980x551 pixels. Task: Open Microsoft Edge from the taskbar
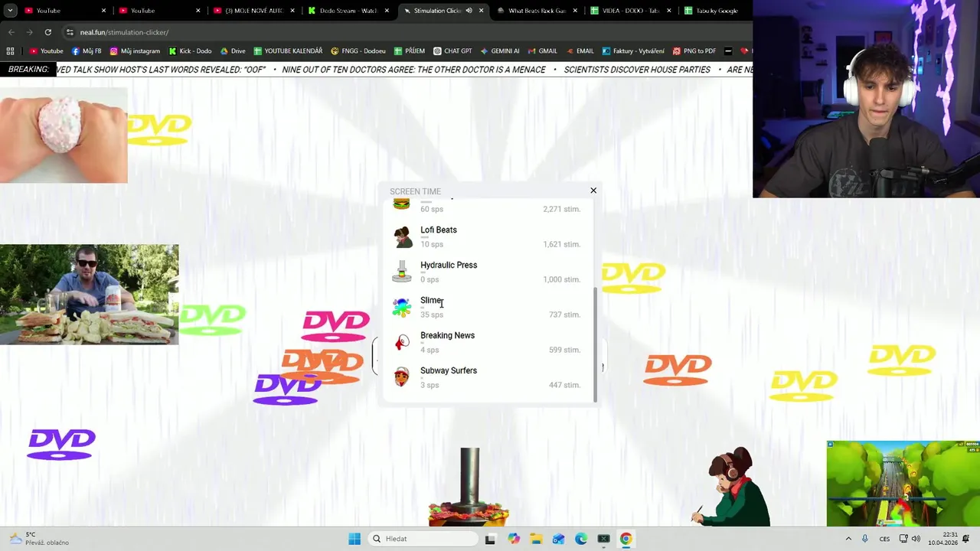pyautogui.click(x=581, y=539)
